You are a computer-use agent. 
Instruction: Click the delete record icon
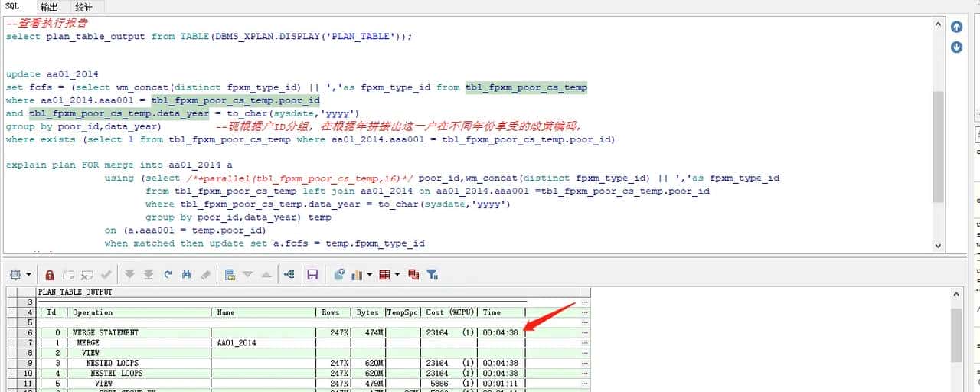[86, 274]
